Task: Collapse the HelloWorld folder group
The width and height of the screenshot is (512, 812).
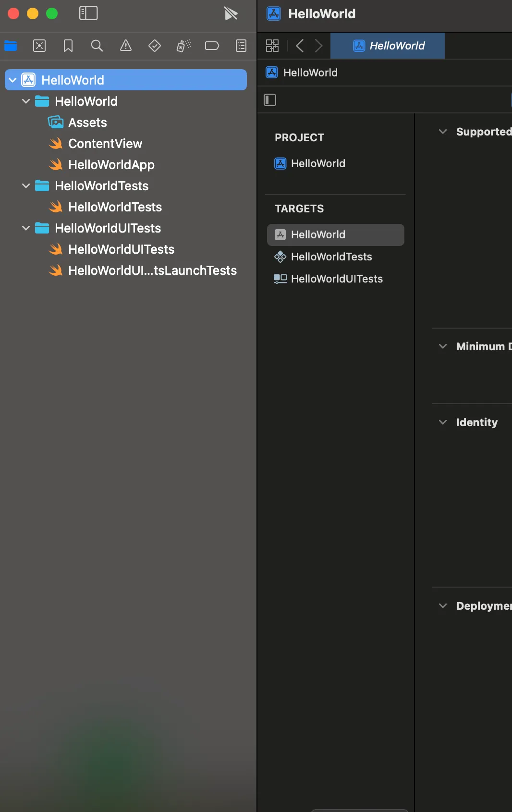Action: [x=26, y=101]
